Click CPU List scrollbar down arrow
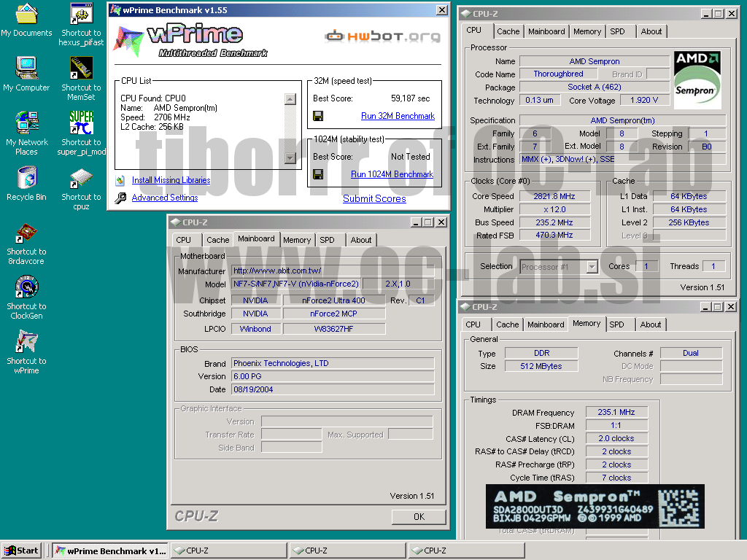 290,157
